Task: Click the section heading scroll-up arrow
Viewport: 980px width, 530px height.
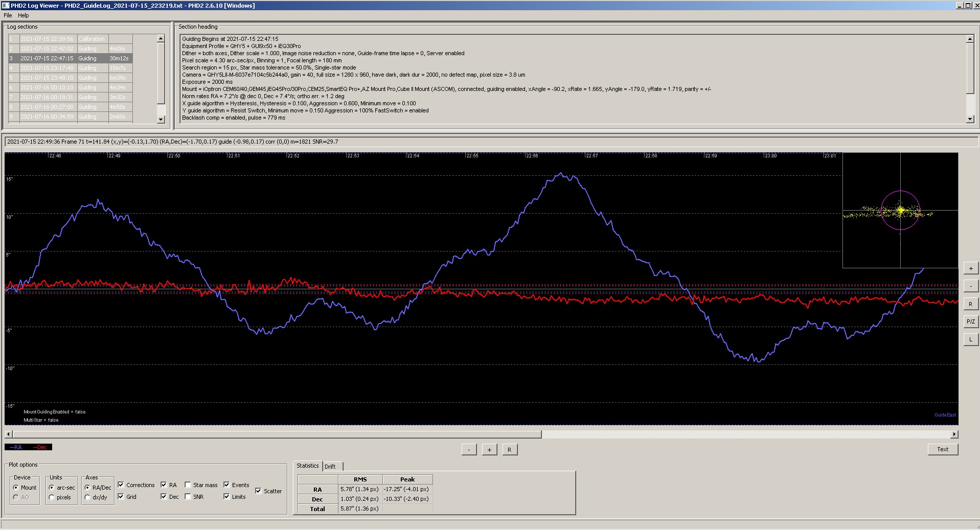Action: (970, 39)
